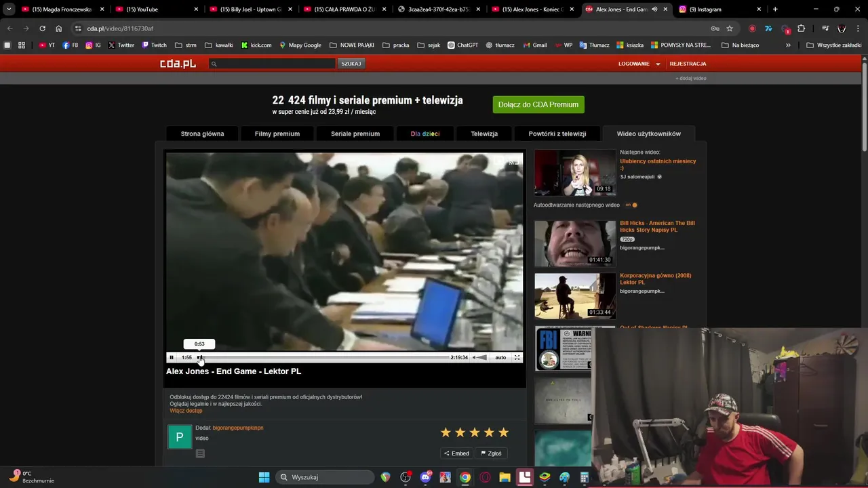Select the Wideo użytkowników tab
Viewport: 868px width, 488px height.
pyautogui.click(x=649, y=134)
